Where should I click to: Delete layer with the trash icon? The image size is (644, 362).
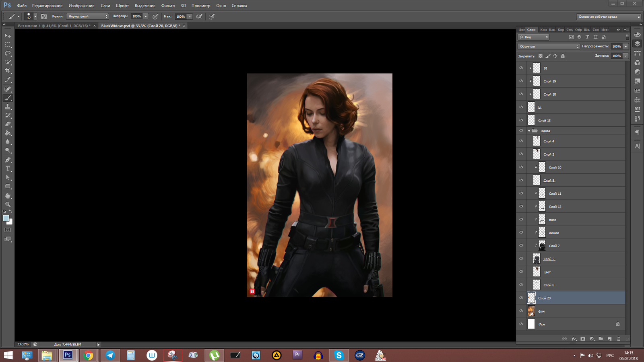pos(619,339)
